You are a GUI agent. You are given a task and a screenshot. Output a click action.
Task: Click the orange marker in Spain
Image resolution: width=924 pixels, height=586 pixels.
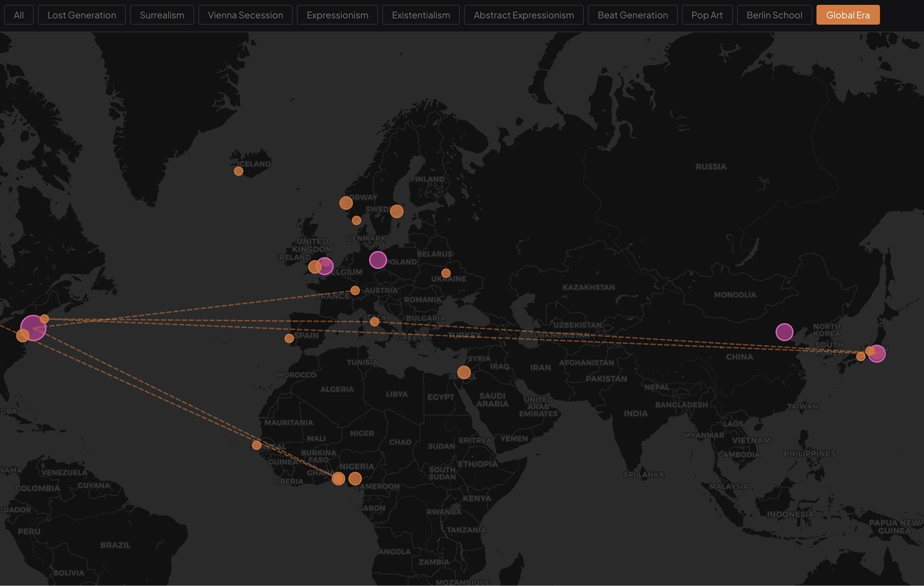pyautogui.click(x=289, y=338)
